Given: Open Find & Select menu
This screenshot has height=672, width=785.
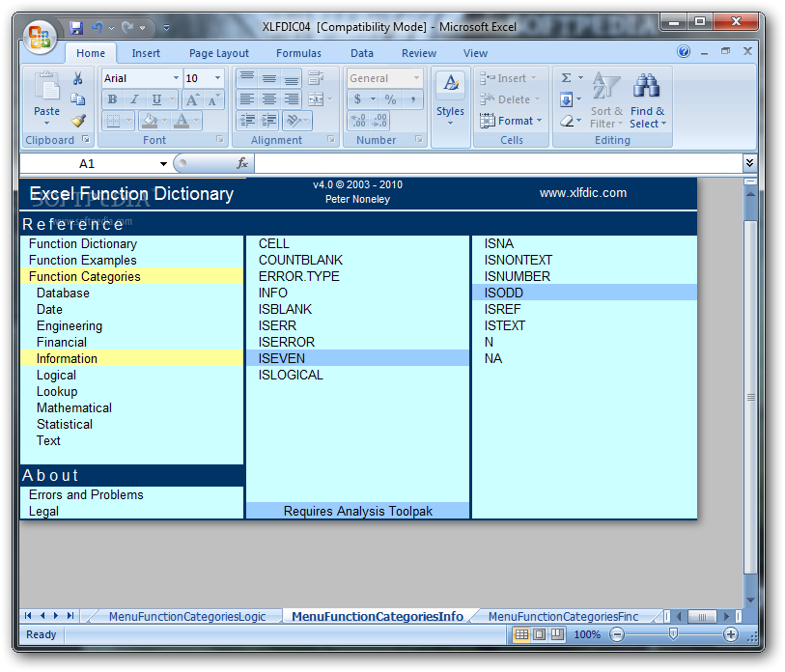Looking at the screenshot, I should pos(648,99).
